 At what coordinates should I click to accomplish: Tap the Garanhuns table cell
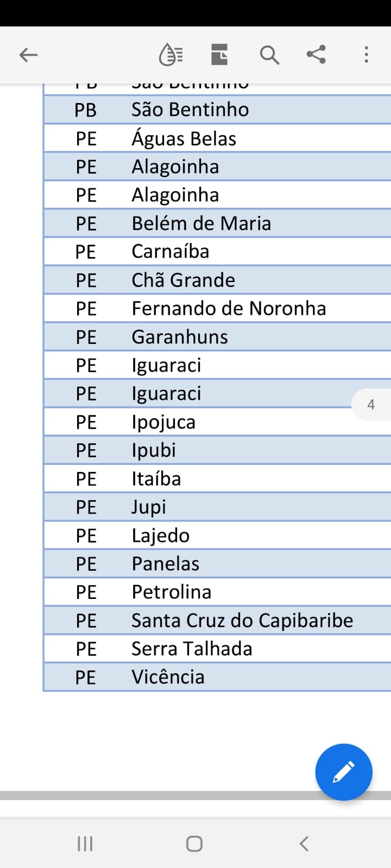pyautogui.click(x=180, y=337)
